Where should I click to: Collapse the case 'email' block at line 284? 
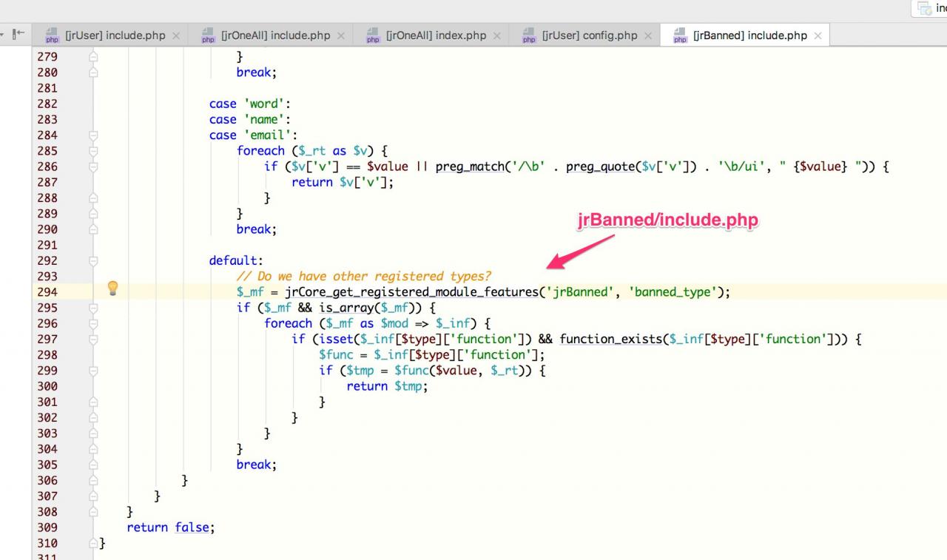93,135
